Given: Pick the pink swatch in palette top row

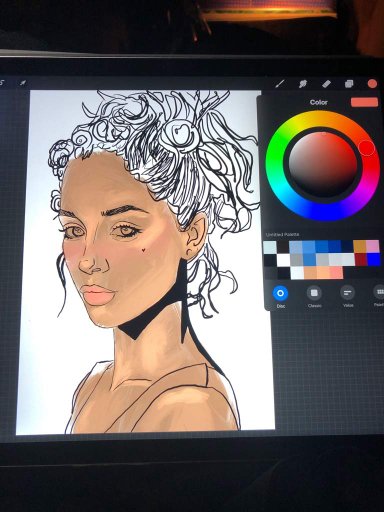Looking at the screenshot, I should (373, 247).
